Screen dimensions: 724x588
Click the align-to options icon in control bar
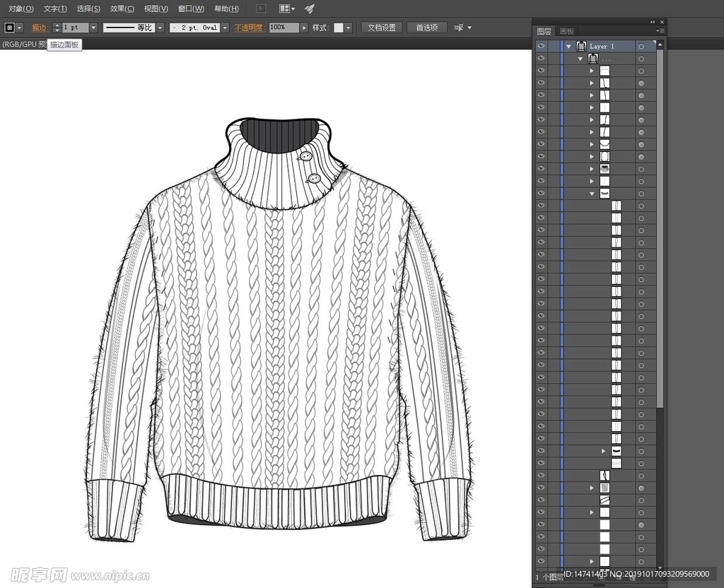click(460, 28)
